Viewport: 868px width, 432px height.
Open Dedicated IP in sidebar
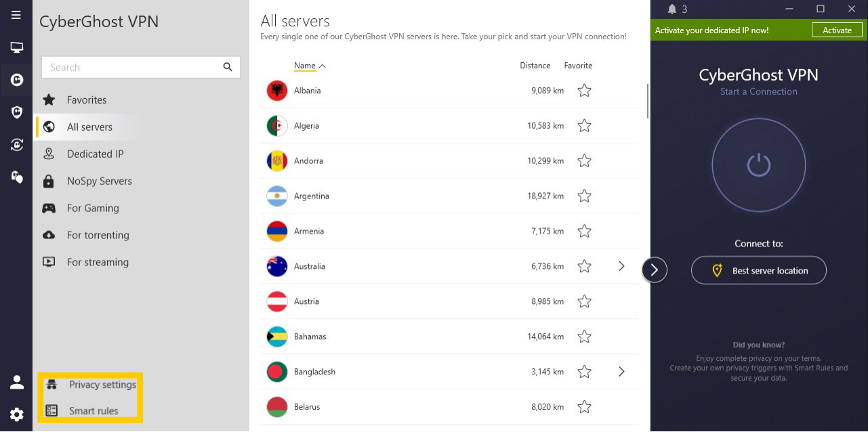[x=95, y=154]
